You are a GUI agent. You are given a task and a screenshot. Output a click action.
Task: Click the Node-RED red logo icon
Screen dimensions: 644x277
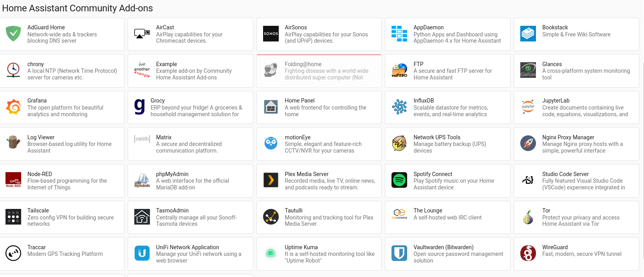pyautogui.click(x=13, y=180)
